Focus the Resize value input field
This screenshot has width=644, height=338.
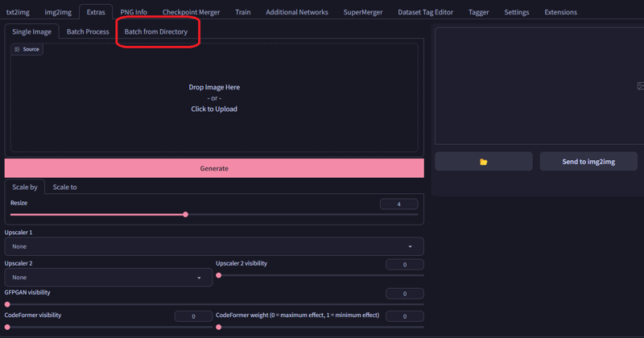point(398,204)
